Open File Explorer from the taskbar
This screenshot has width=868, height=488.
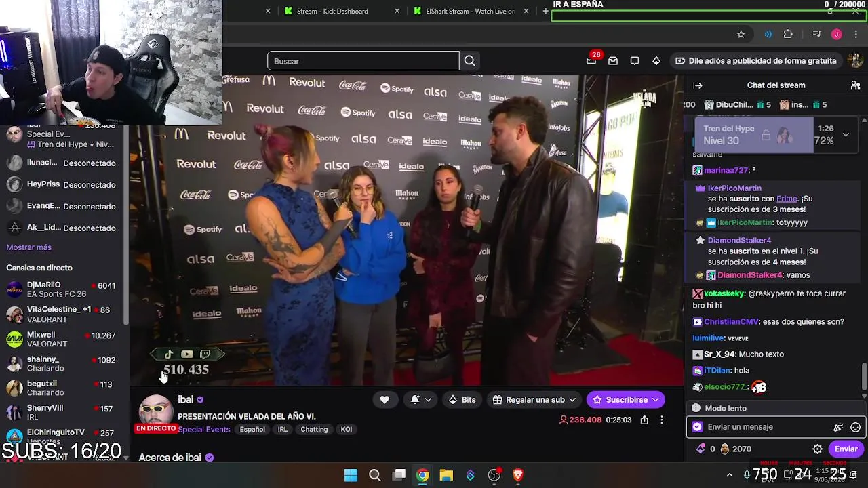pyautogui.click(x=446, y=475)
